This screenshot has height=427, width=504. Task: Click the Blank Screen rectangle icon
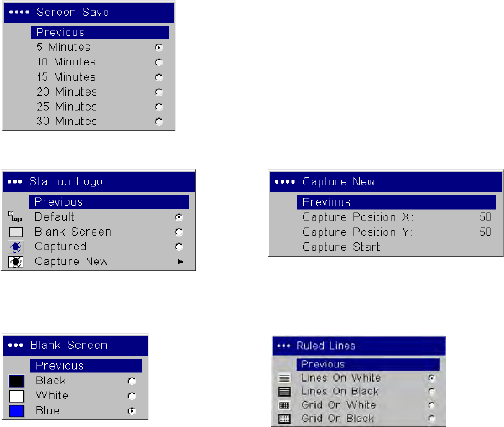click(x=15, y=232)
